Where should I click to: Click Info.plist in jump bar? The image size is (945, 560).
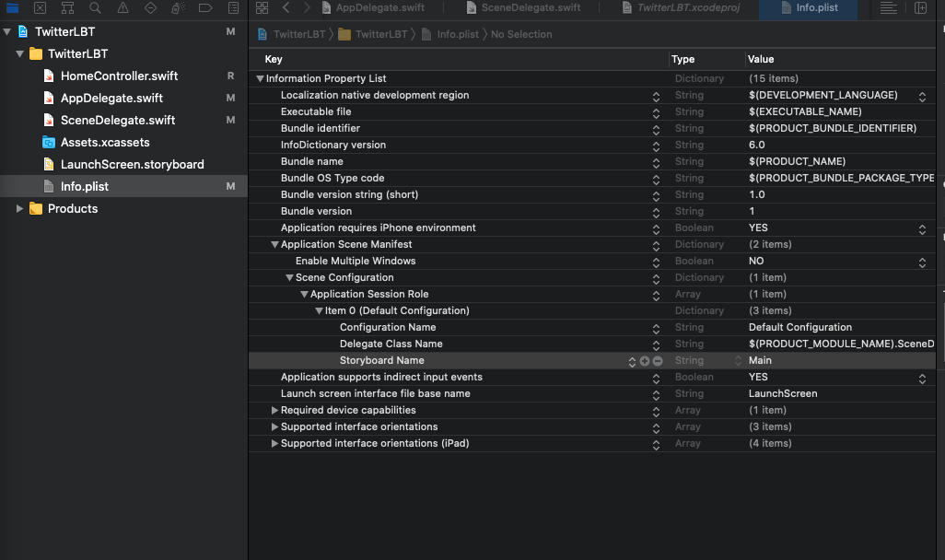click(x=450, y=34)
